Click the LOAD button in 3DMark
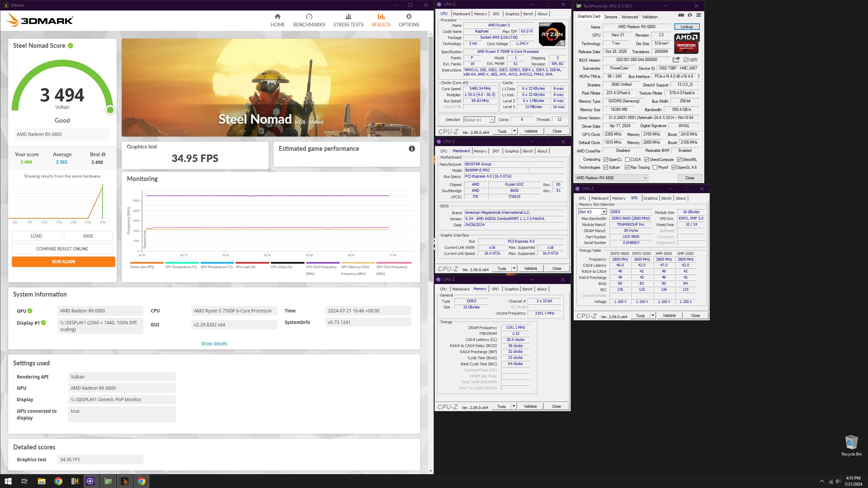Image resolution: width=868 pixels, height=488 pixels. point(36,236)
